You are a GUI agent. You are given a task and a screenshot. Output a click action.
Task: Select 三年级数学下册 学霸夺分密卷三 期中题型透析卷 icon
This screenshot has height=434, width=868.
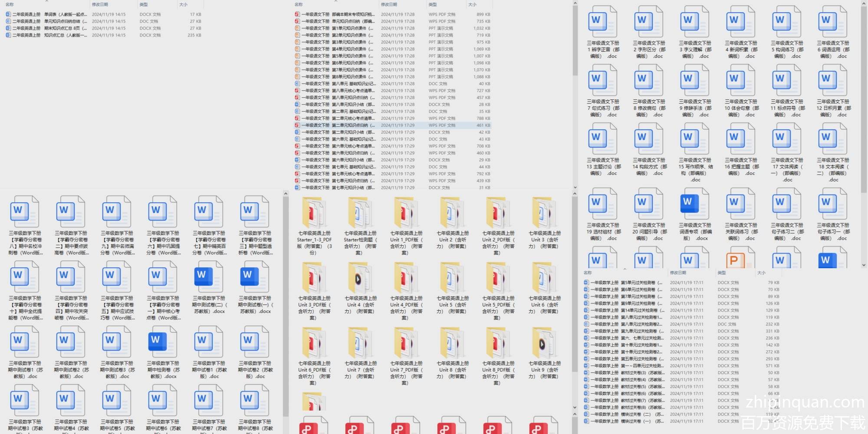click(254, 212)
